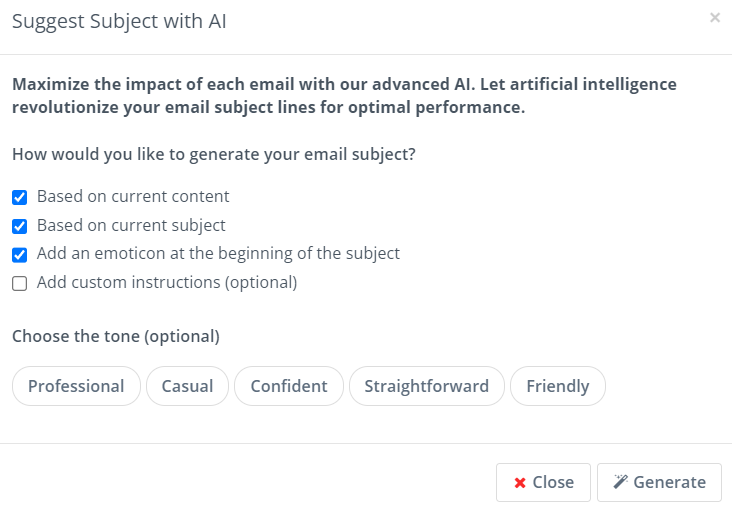Click the magic wand icon on Generate
The image size is (732, 505).
(x=620, y=482)
